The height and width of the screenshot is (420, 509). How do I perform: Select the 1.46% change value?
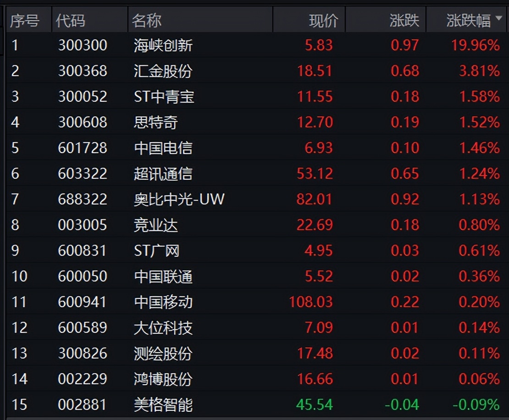(x=480, y=148)
